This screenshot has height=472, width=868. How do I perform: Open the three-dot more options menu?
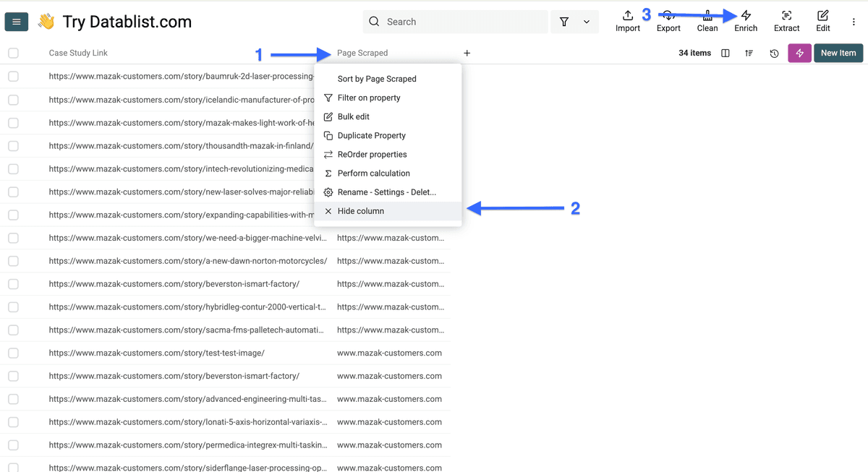pyautogui.click(x=854, y=22)
